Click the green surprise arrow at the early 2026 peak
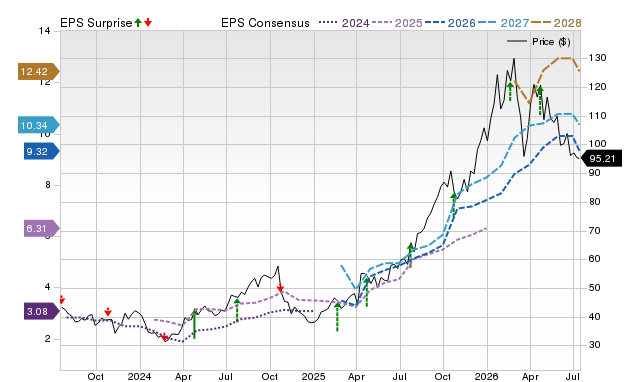 pos(510,91)
